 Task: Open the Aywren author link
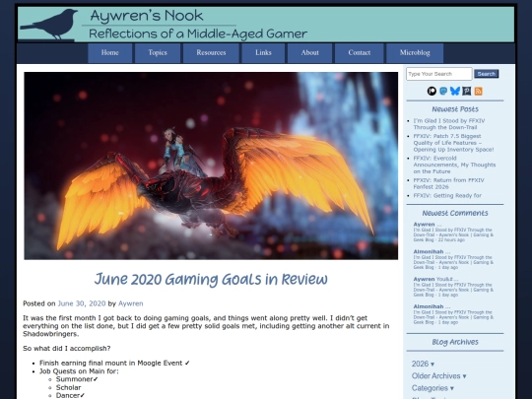[x=131, y=303]
